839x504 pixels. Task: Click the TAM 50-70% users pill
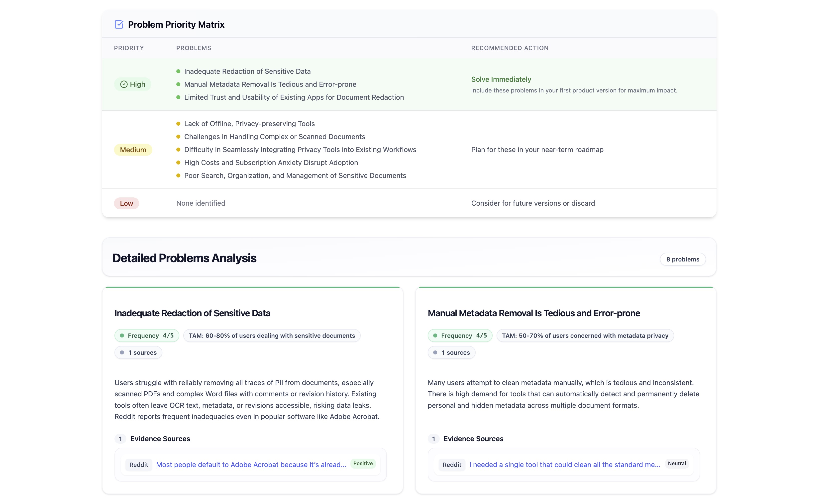tap(585, 336)
